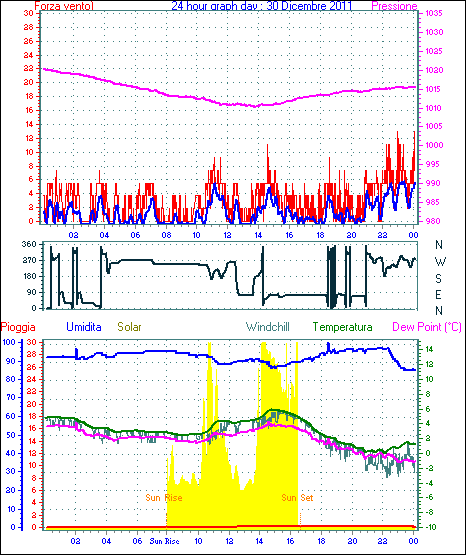Viewport: 466px width, 555px height.
Task: Click the orange 'Sun Set' marker text
Action: [297, 498]
